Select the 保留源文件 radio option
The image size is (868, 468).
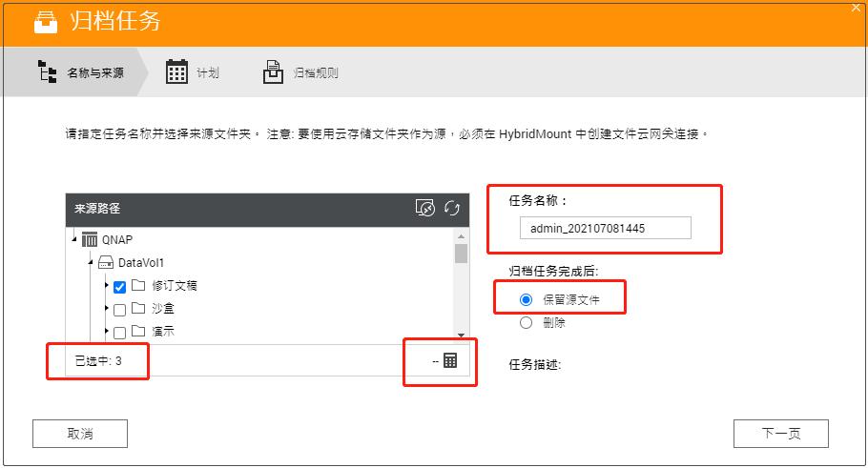526,300
